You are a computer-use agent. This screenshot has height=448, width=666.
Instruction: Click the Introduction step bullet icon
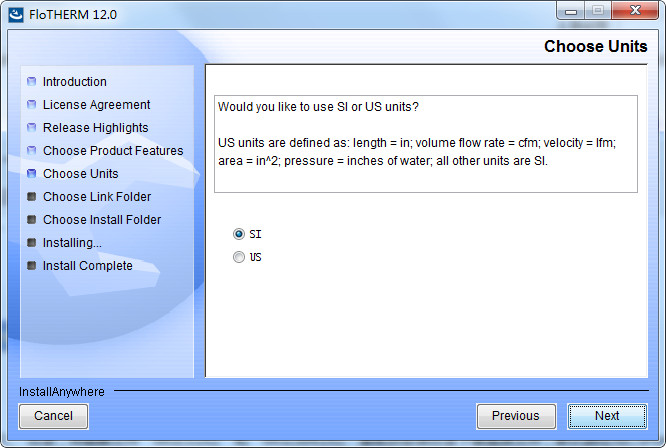point(32,82)
